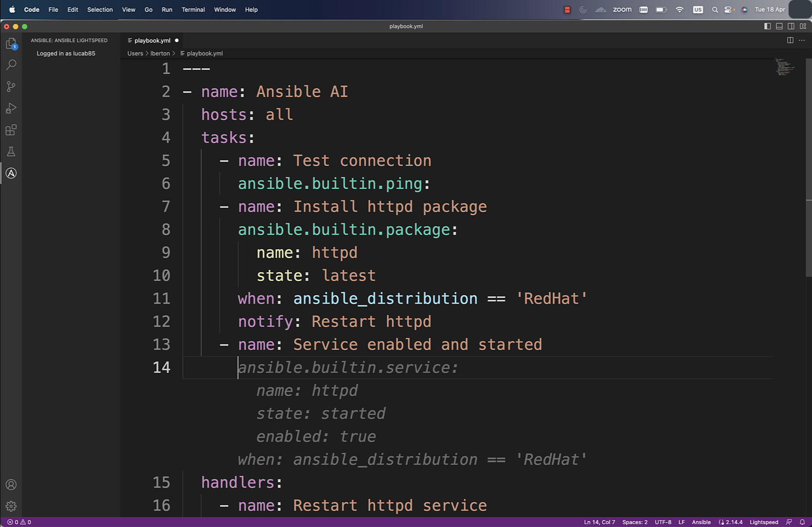The width and height of the screenshot is (812, 527).
Task: Open the Siri icon in menu bar
Action: [x=744, y=10]
